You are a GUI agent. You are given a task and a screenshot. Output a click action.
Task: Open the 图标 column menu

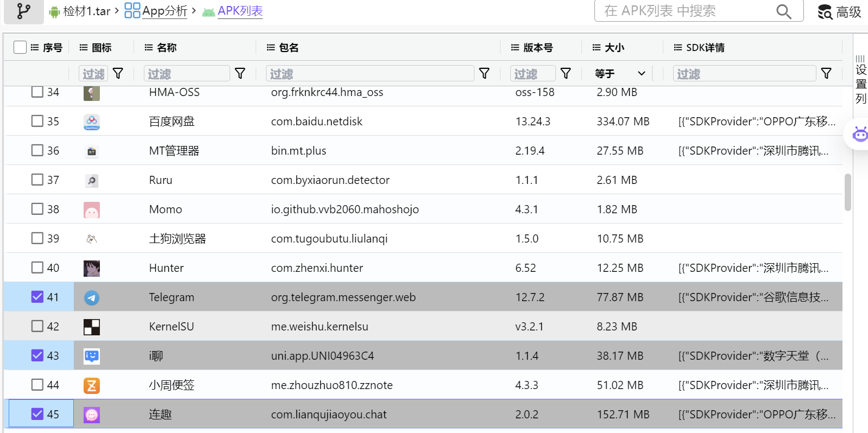(x=84, y=47)
